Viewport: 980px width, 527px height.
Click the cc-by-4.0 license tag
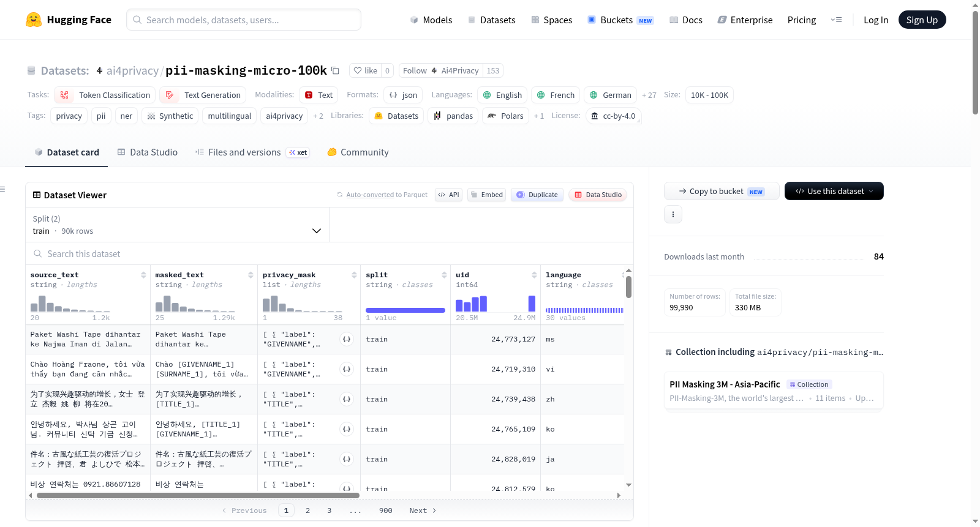click(x=613, y=116)
